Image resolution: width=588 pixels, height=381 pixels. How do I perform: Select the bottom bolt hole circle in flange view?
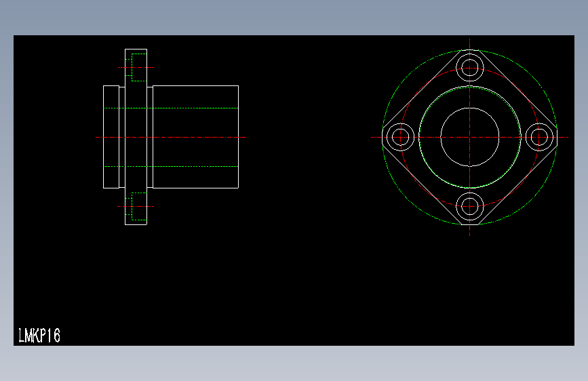(469, 206)
